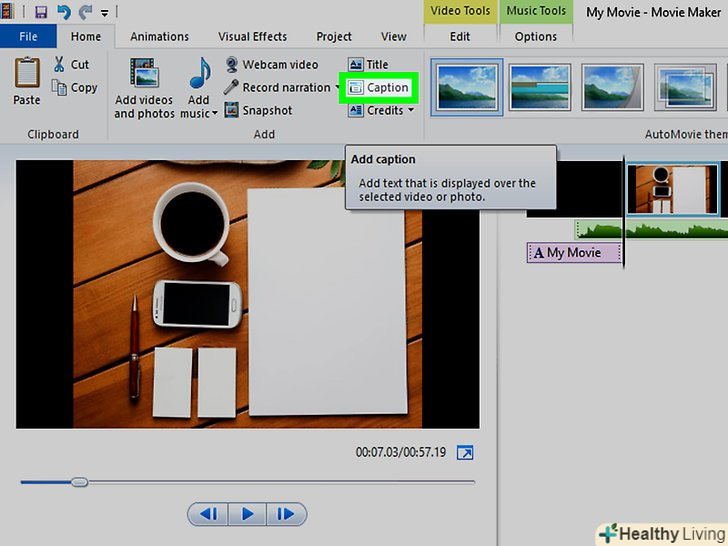This screenshot has height=546, width=728.
Task: Expand the Add music dropdown
Action: pyautogui.click(x=214, y=114)
